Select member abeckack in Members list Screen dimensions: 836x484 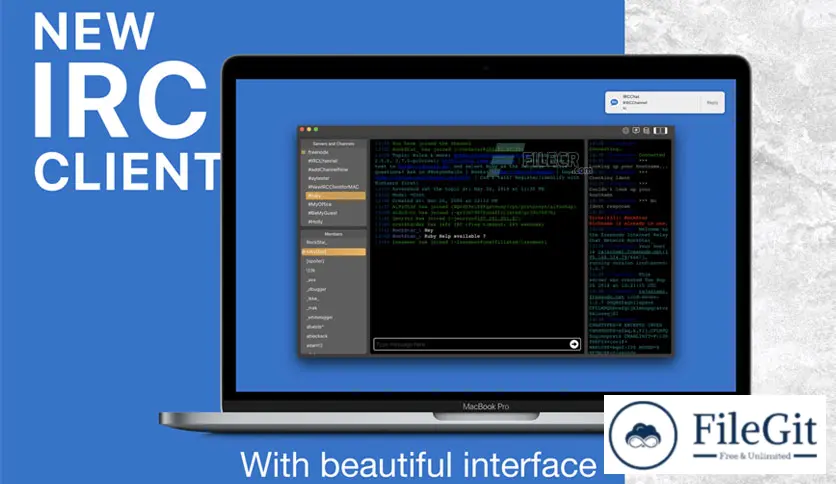point(317,336)
